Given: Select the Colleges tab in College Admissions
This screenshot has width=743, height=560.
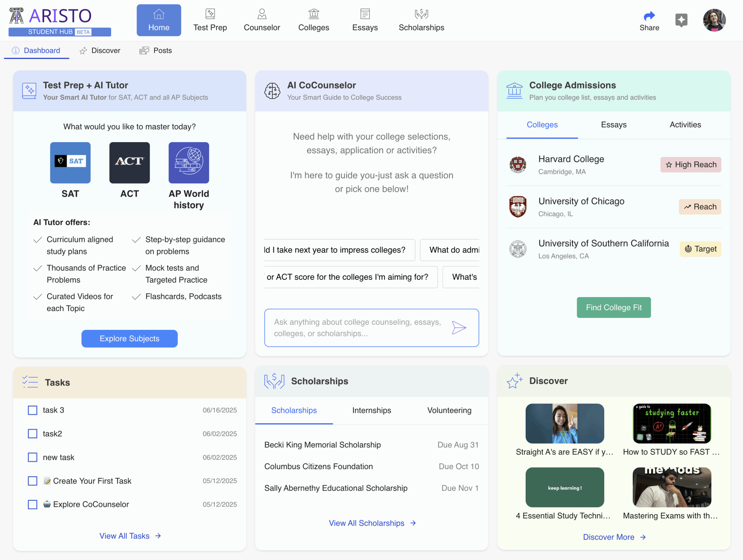Looking at the screenshot, I should [542, 125].
